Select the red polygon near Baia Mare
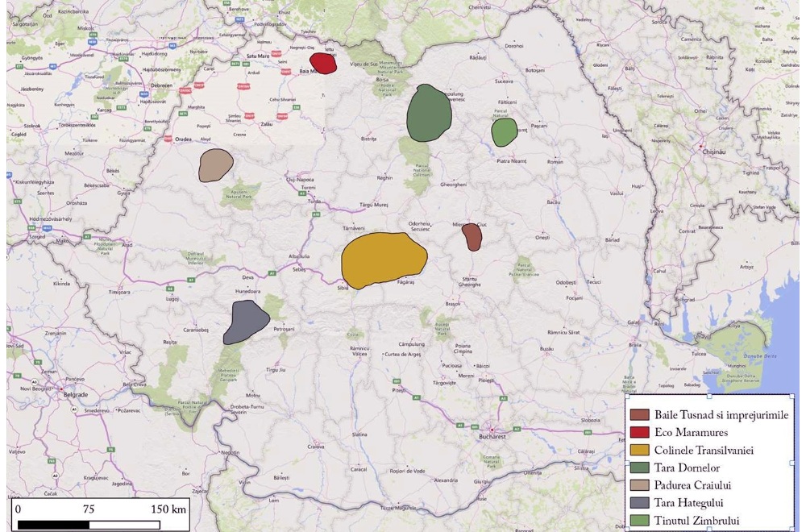 (x=323, y=63)
